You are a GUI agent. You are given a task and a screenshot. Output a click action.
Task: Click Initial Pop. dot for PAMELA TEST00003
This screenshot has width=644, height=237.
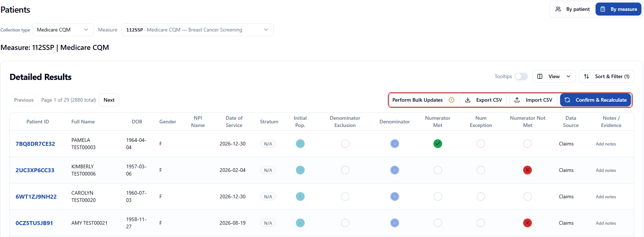pos(300,144)
